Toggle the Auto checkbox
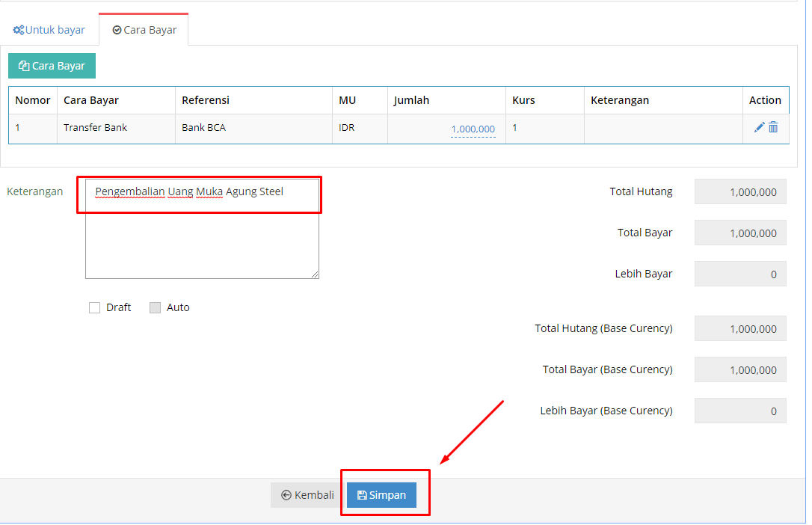This screenshot has width=812, height=525. 156,307
